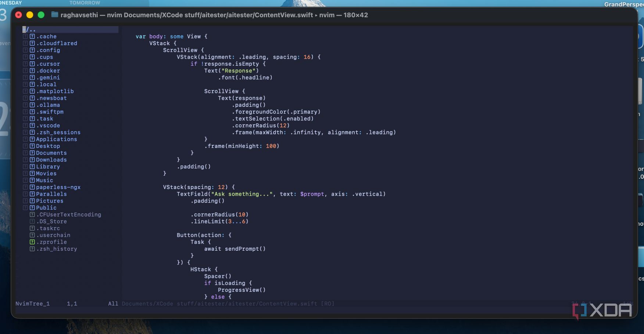
Task: Click the 'Text("Response")' code line
Action: [232, 70]
